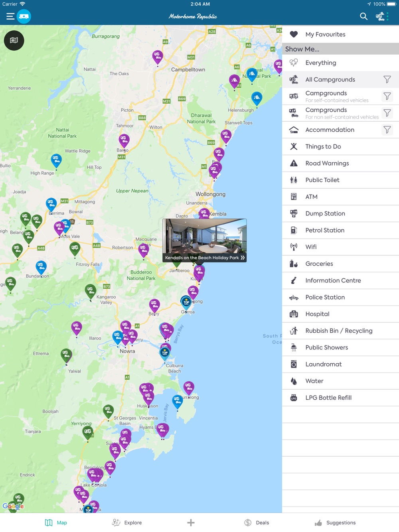Screen dimensions: 399x532
Task: Select the Things to Do icon
Action: coord(294,146)
